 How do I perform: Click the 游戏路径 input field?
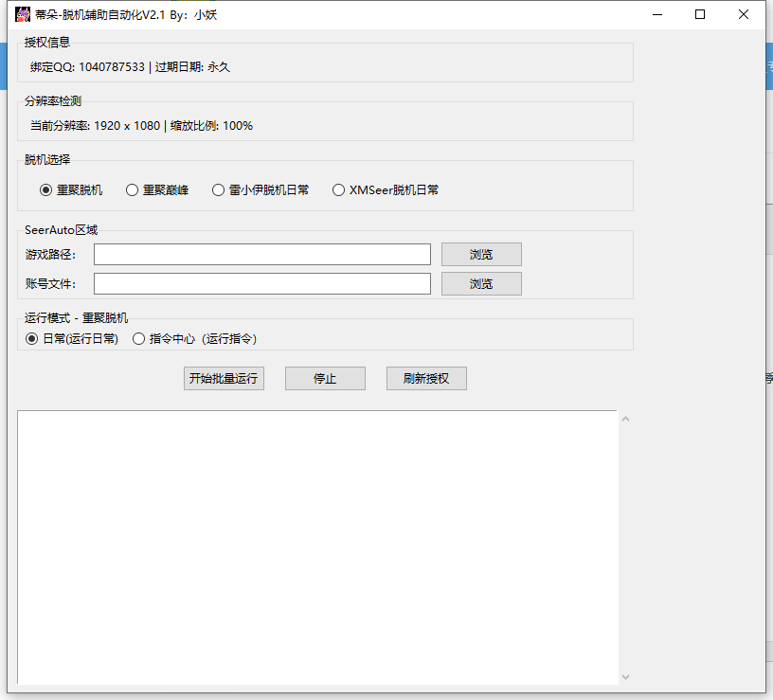(262, 255)
